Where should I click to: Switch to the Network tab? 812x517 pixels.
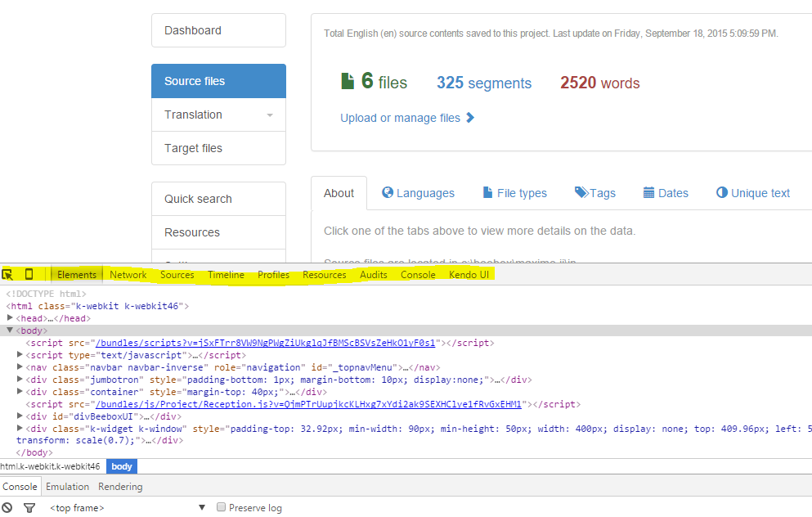[128, 275]
